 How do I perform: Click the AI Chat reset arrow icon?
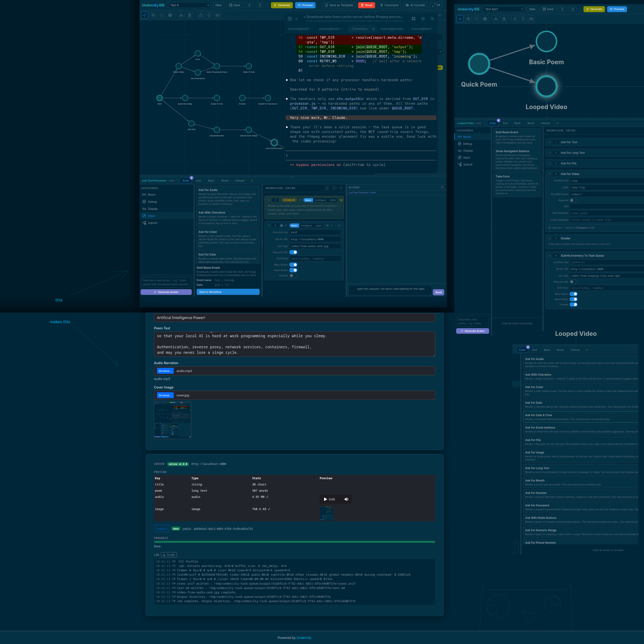[x=442, y=187]
